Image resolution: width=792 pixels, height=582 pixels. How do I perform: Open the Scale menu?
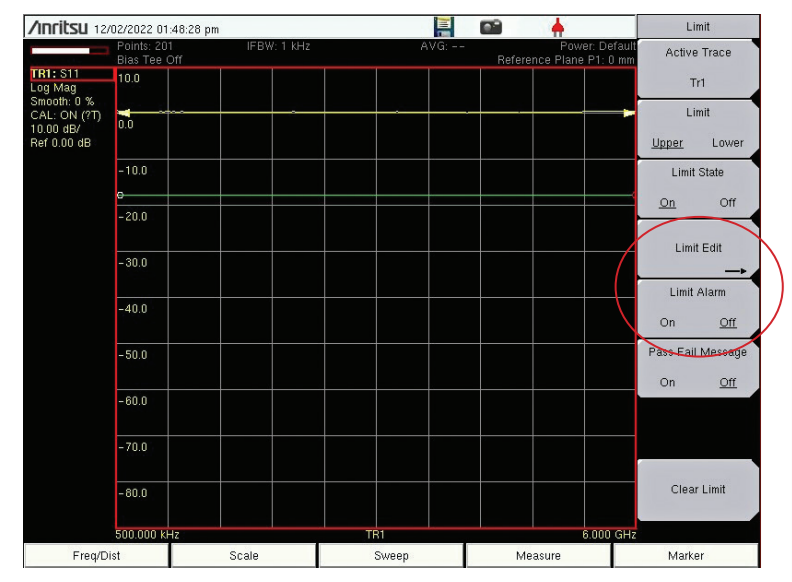[244, 556]
